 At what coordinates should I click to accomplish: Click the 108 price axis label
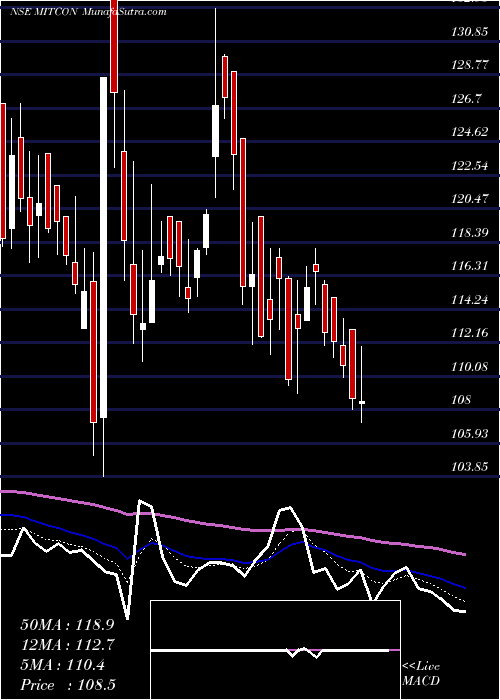[461, 400]
